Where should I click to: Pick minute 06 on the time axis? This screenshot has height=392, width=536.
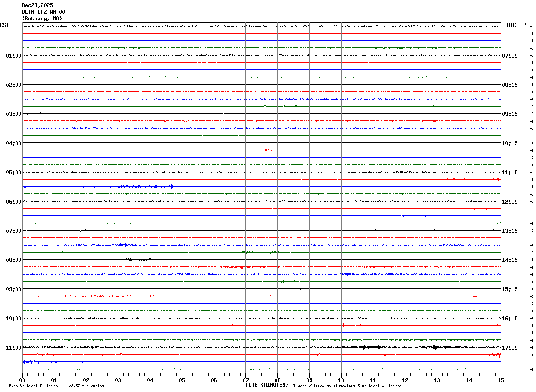214,380
